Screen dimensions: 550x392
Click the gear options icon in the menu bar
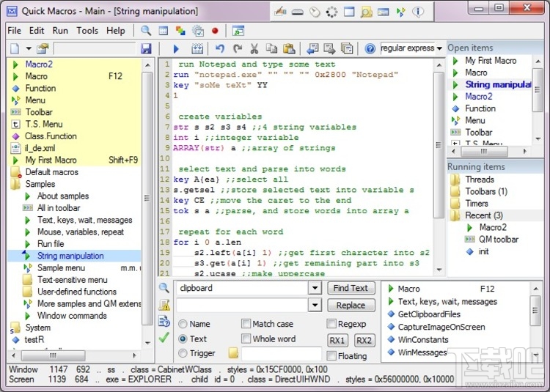point(198,31)
